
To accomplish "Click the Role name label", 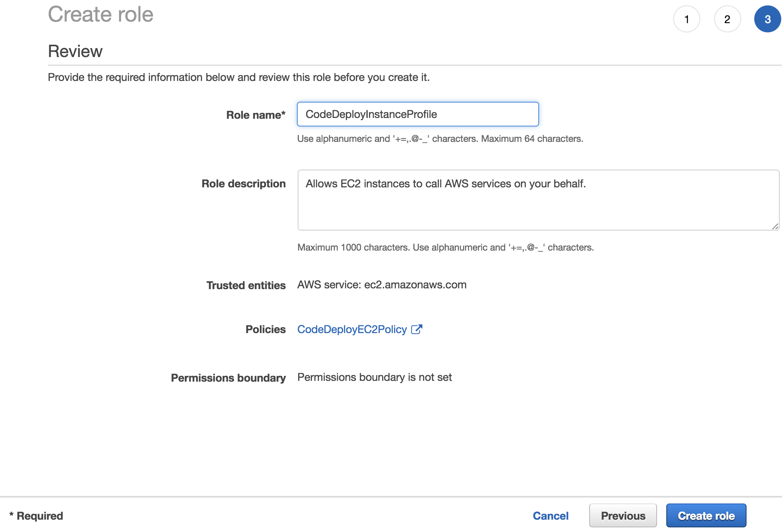I will point(256,115).
